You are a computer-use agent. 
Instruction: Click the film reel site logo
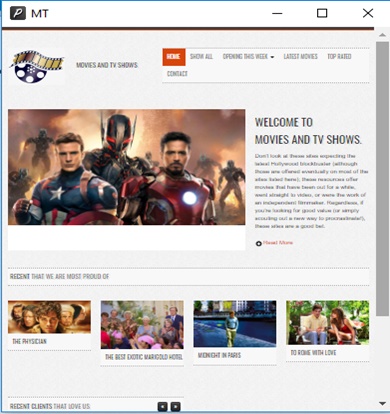(36, 66)
